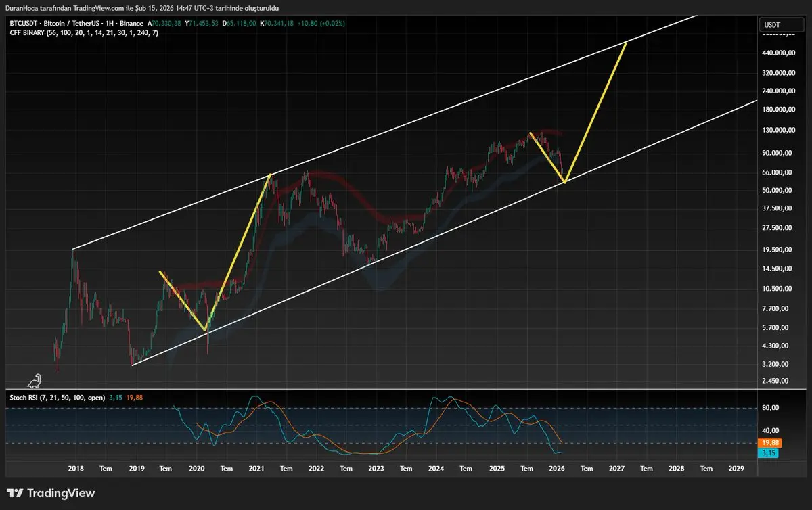Viewport: 812px width, 510px height.
Task: Click the 37.500,00 price axis label
Action: point(778,208)
